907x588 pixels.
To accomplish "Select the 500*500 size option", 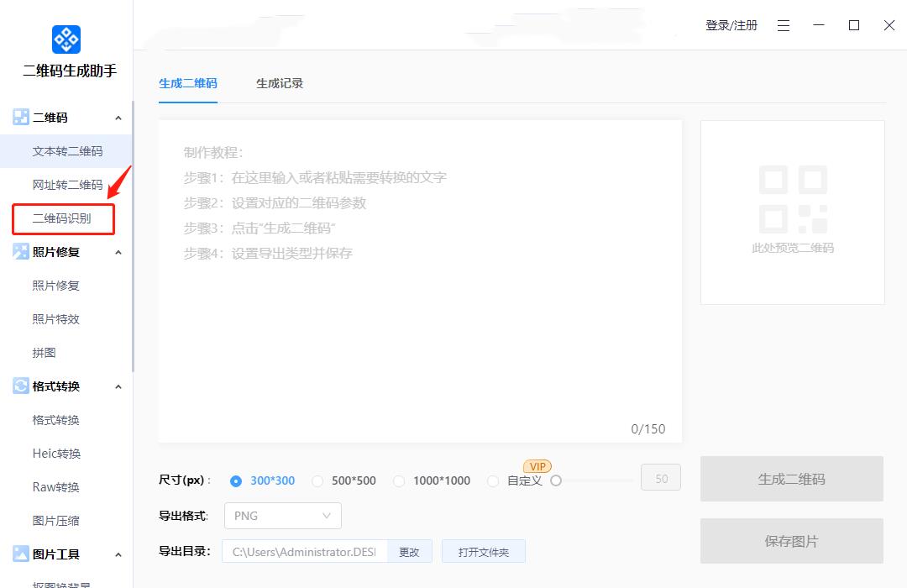I will tap(317, 481).
